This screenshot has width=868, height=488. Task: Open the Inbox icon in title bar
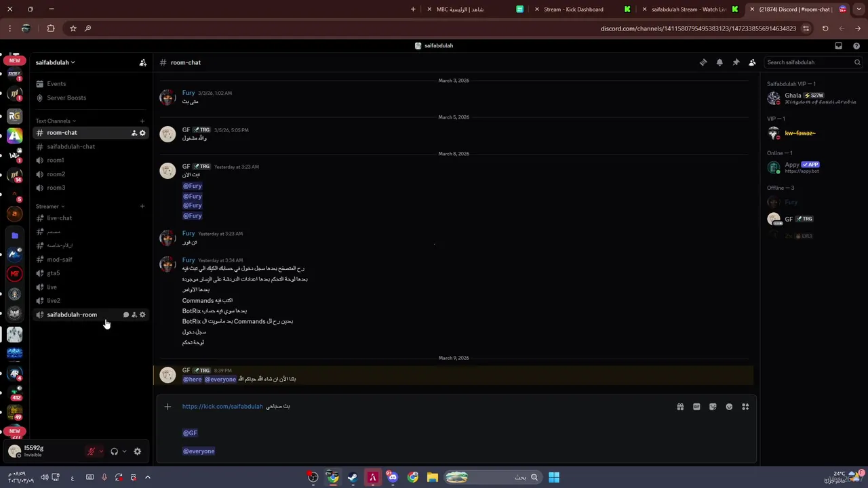click(x=838, y=45)
